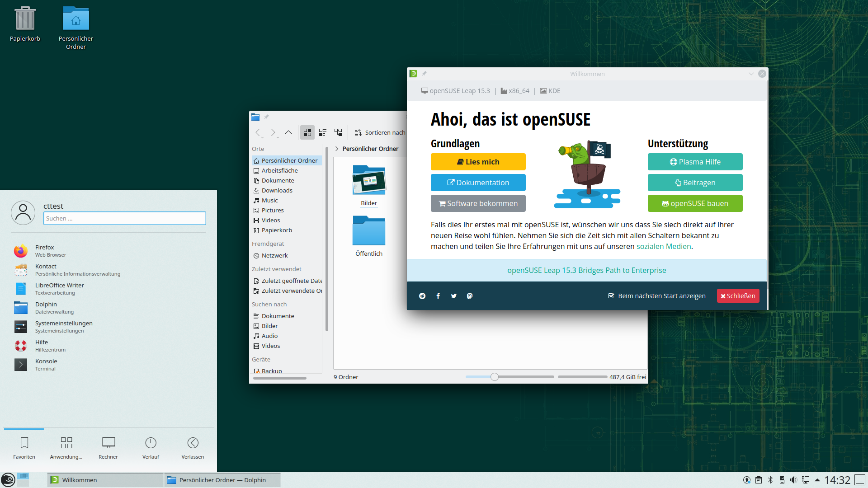Switch to the Rechner tab in launcher
This screenshot has height=488, width=868.
(x=108, y=448)
